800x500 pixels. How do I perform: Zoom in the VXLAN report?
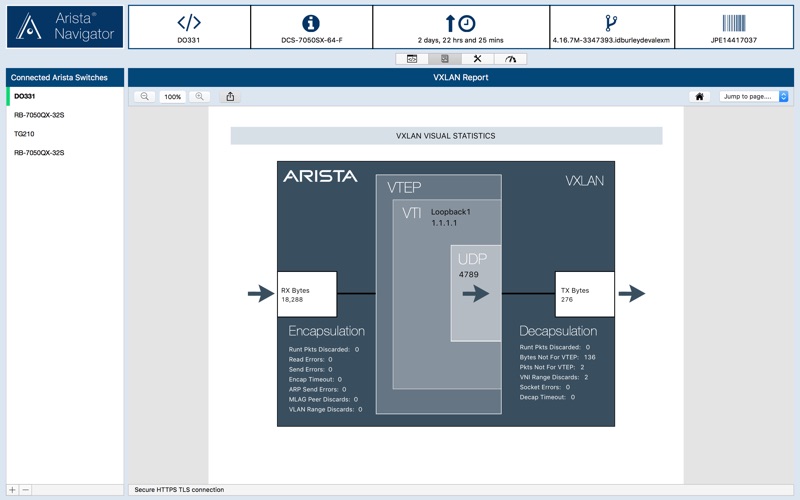click(x=199, y=96)
